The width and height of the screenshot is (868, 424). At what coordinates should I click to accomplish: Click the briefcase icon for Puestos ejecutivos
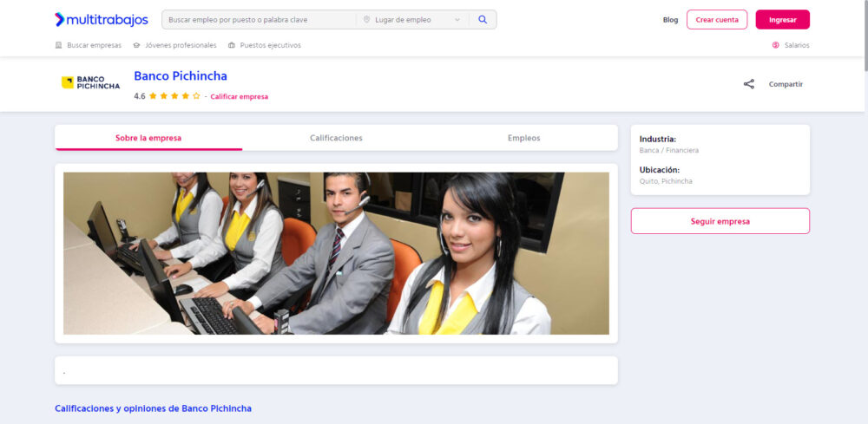coord(232,45)
